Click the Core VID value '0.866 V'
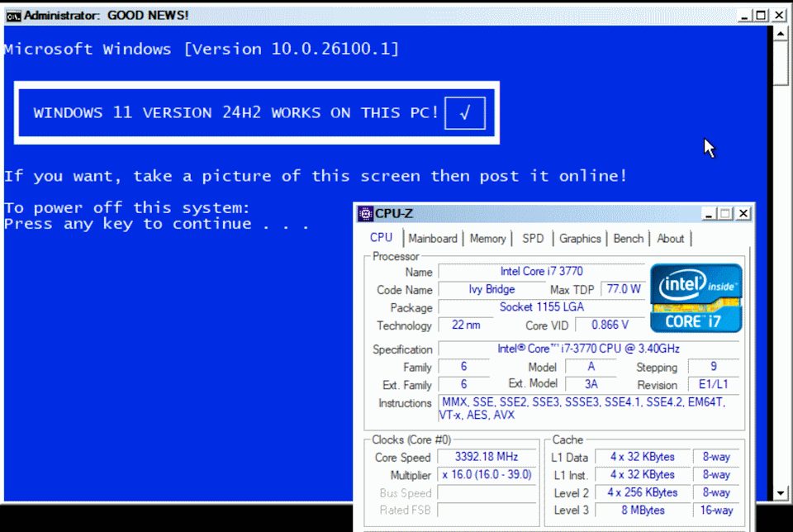Viewport: 793px width, 532px height. (x=610, y=325)
